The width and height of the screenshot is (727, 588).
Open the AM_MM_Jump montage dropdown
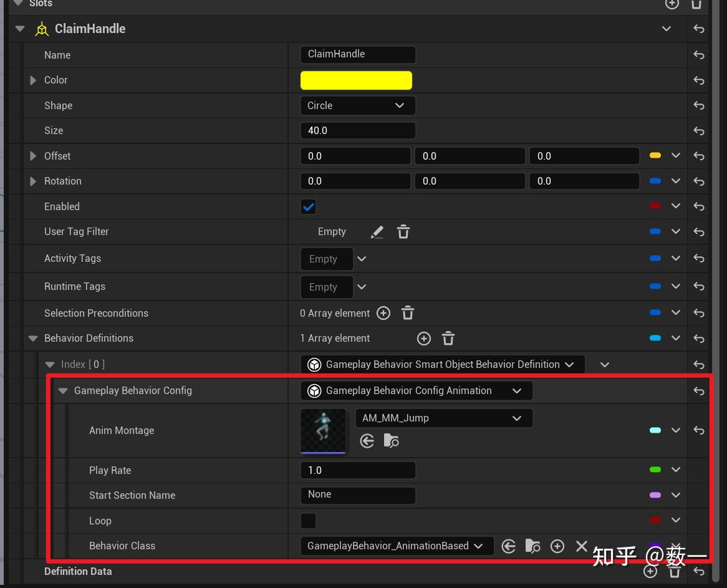pyautogui.click(x=444, y=418)
